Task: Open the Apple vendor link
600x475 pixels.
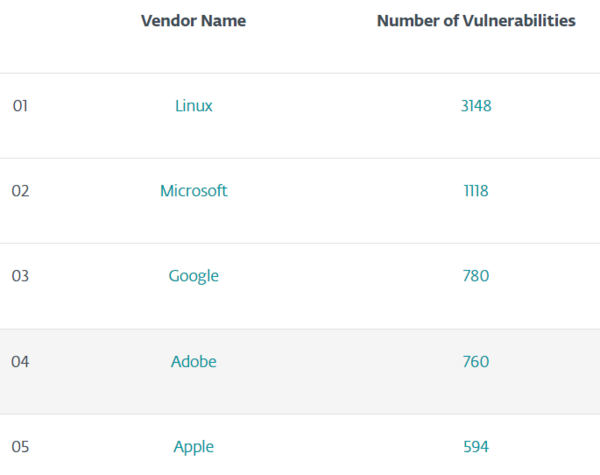Action: click(194, 447)
